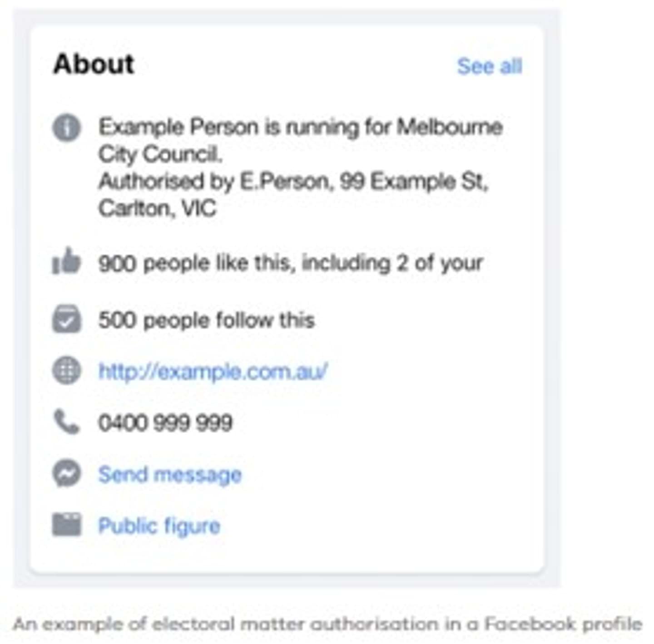Open the example.com.au website link
This screenshot has width=654, height=644.
213,371
